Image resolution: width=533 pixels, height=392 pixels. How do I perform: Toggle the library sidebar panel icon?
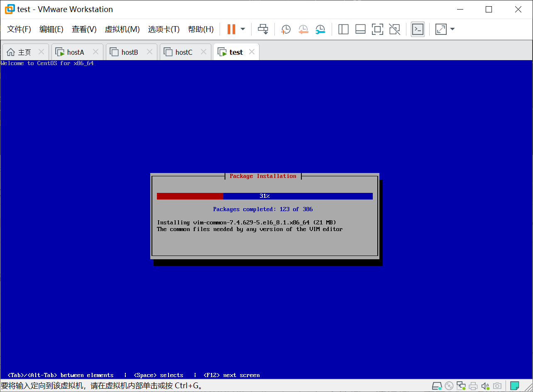point(343,29)
